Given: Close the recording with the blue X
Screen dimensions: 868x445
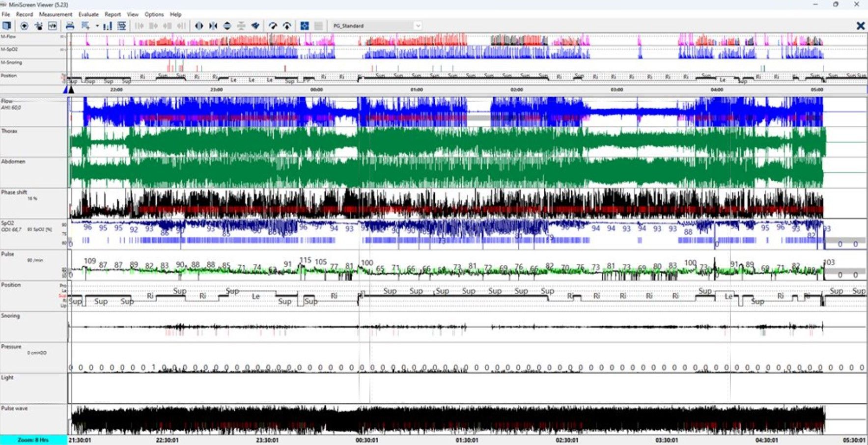Looking at the screenshot, I should coord(860,26).
